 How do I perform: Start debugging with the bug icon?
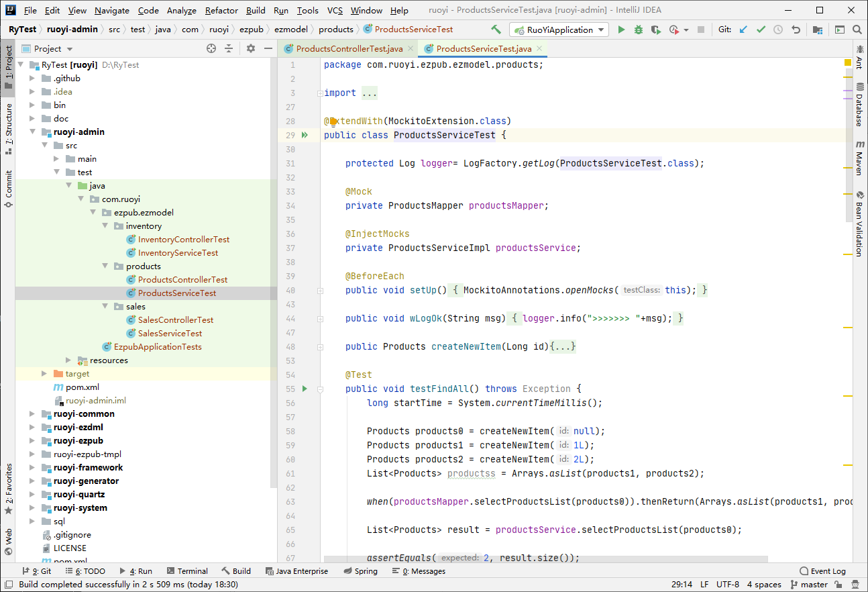638,30
